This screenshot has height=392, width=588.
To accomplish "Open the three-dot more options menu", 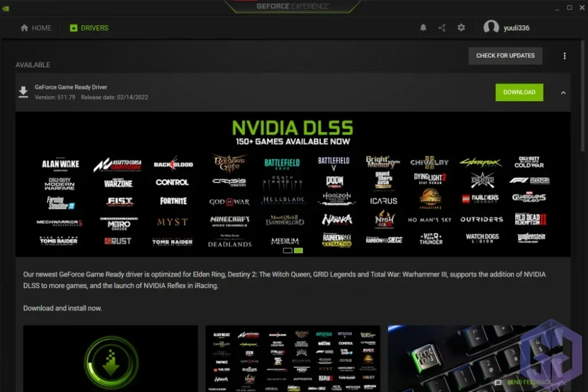I will coord(564,56).
